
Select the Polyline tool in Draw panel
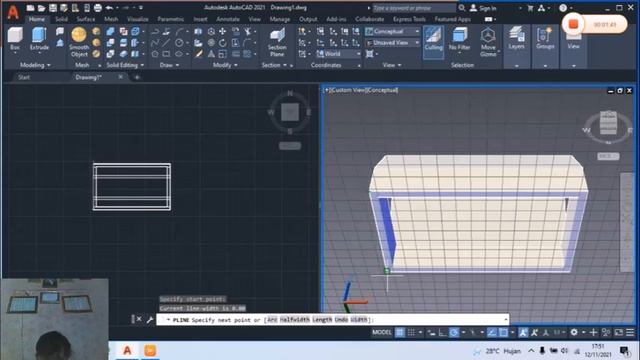point(155,31)
